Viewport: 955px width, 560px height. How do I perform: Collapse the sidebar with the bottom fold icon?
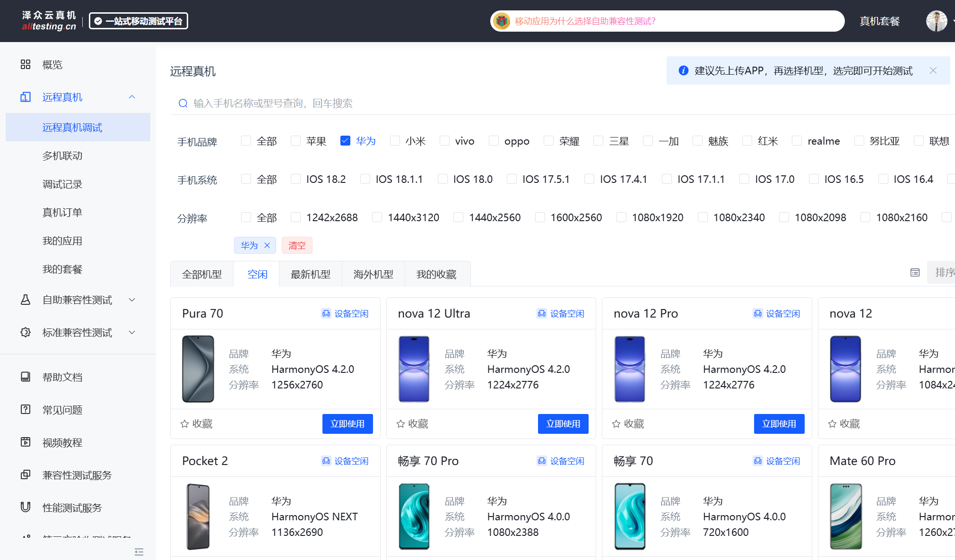(139, 551)
